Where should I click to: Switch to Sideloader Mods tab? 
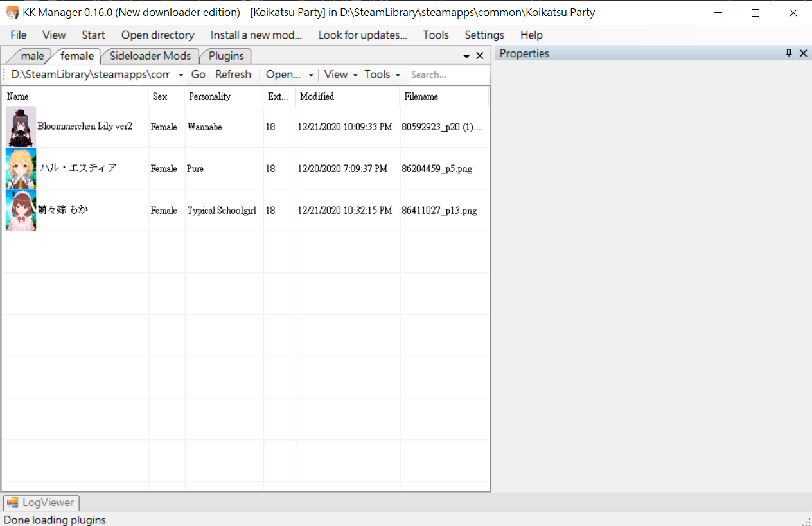pos(150,56)
